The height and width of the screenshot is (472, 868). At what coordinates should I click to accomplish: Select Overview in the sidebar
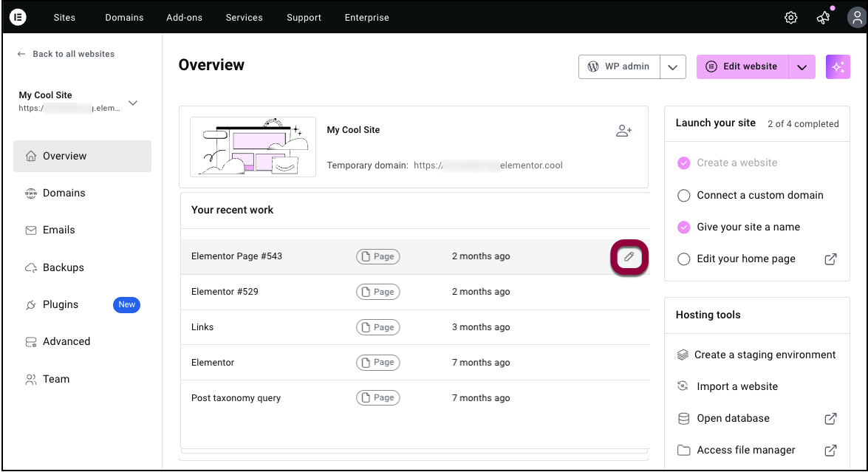(x=82, y=156)
